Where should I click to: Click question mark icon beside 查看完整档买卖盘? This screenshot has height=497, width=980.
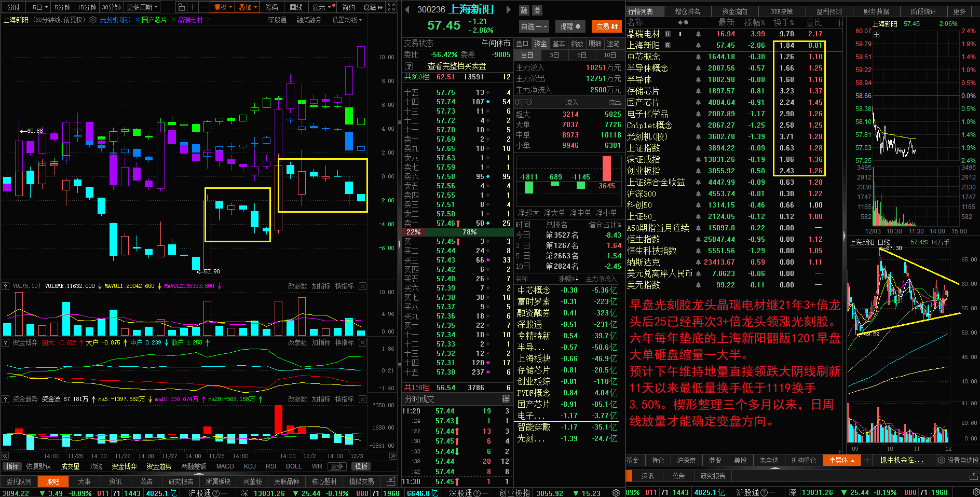[x=409, y=66]
